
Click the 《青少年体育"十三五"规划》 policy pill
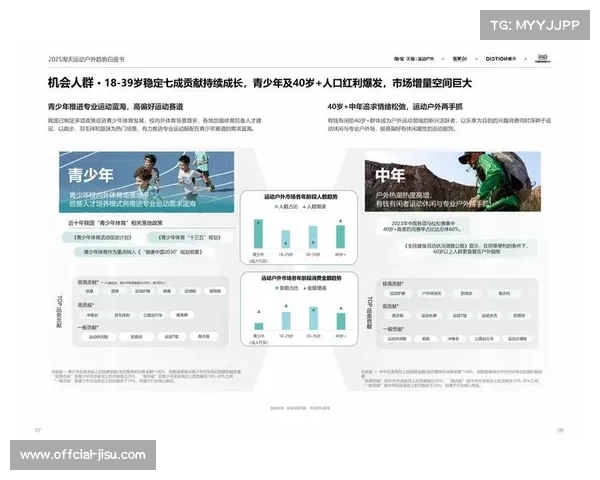click(x=189, y=238)
